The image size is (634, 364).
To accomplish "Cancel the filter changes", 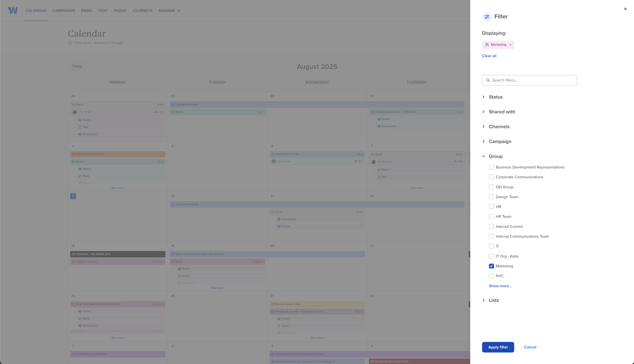I will pos(530,347).
